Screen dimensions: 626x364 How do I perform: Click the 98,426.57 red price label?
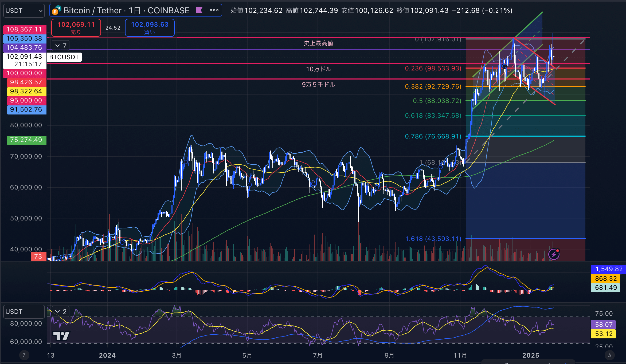pos(26,82)
